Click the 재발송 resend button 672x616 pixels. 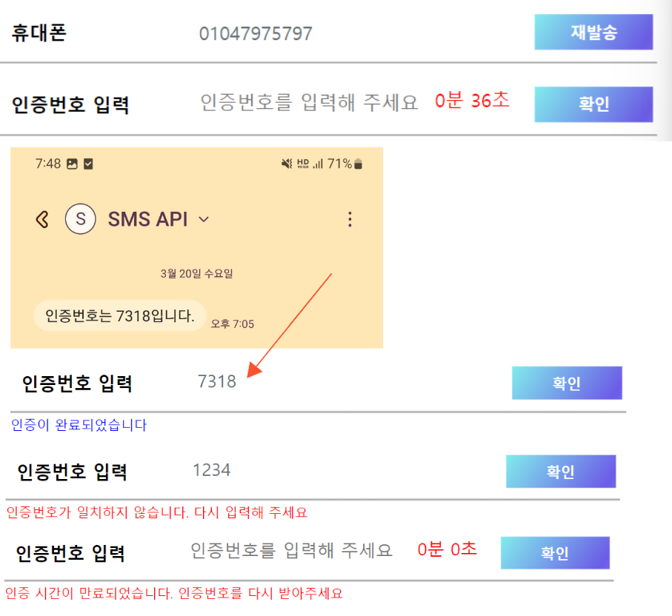pyautogui.click(x=593, y=32)
